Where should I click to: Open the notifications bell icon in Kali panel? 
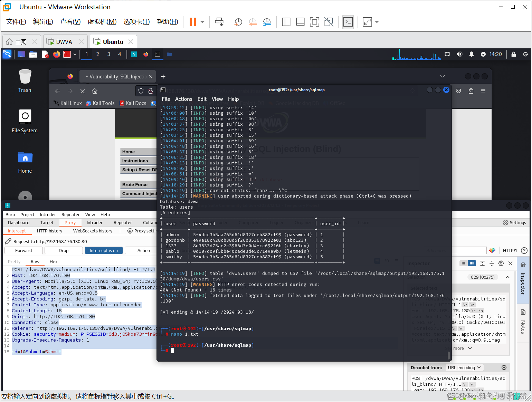471,54
